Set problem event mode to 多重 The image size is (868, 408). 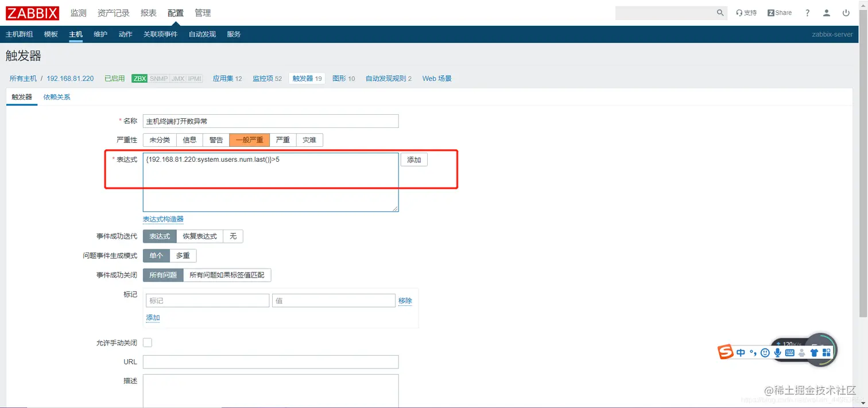[183, 256]
